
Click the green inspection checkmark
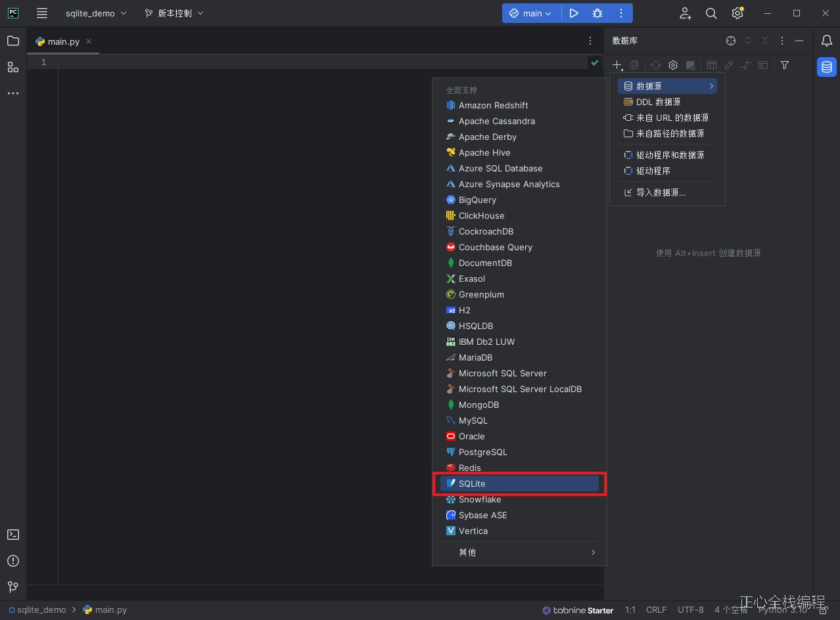[595, 62]
